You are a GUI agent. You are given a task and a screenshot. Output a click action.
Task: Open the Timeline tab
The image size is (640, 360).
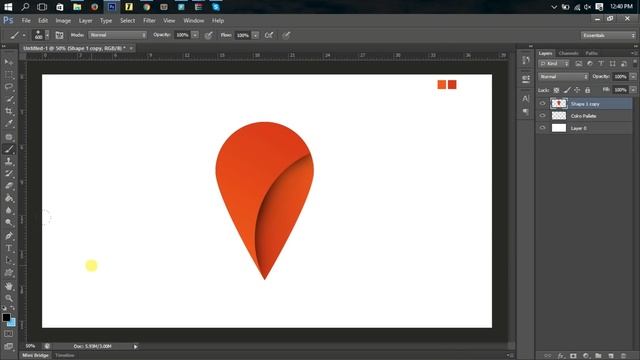tap(65, 356)
